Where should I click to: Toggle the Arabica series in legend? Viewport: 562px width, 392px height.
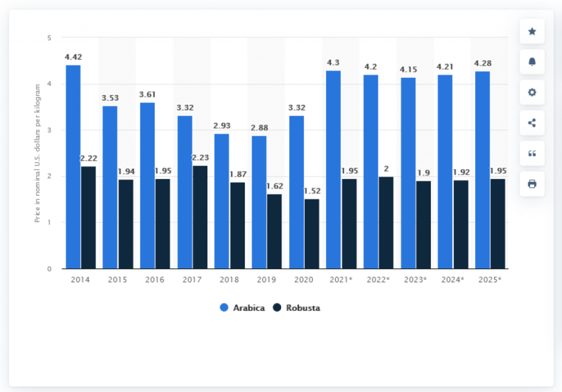(x=249, y=308)
